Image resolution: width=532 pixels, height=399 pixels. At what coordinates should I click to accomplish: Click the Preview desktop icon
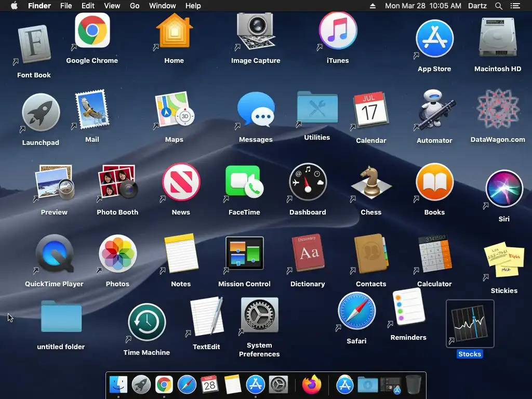click(x=54, y=182)
